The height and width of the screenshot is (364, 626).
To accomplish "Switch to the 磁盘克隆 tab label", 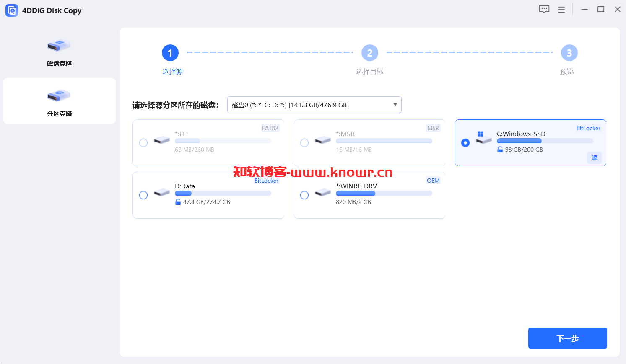I will point(60,64).
